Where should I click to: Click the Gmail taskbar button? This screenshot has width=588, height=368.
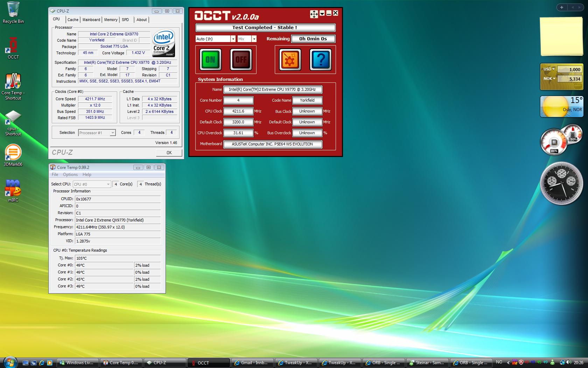point(252,363)
